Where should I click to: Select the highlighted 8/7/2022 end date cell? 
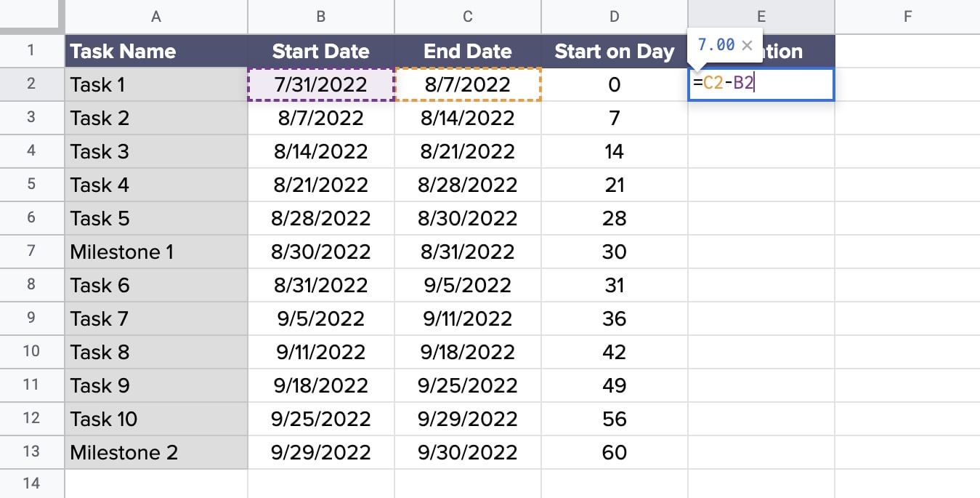coord(467,84)
